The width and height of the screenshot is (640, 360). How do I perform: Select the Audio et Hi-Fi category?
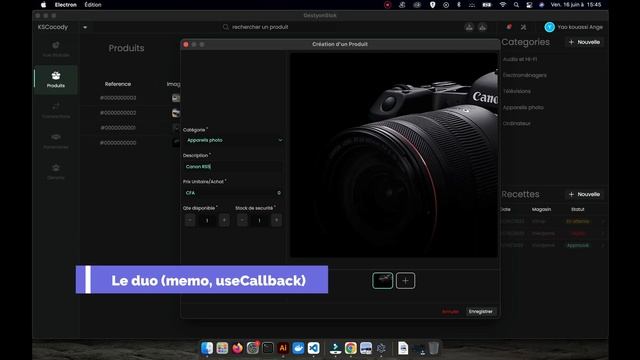tap(520, 59)
